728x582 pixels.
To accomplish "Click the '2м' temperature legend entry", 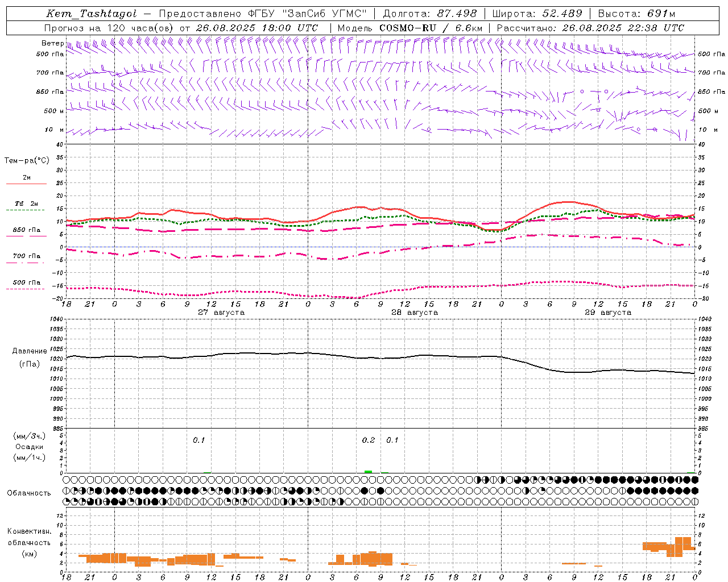I will pos(27,178).
